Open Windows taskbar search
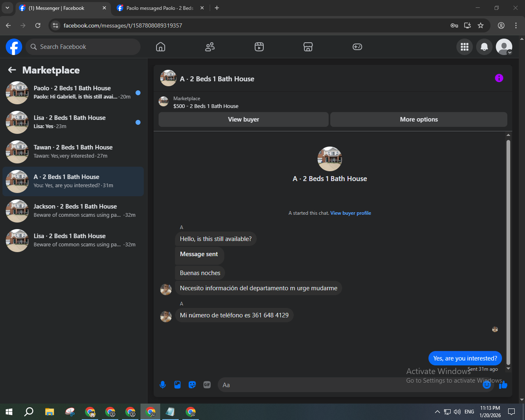Image resolution: width=525 pixels, height=420 pixels. click(29, 412)
